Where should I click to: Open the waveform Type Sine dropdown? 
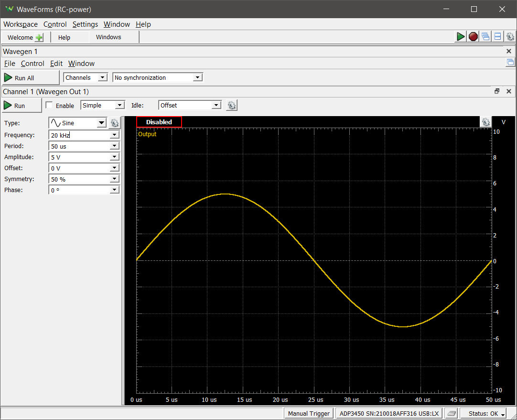[x=77, y=123]
